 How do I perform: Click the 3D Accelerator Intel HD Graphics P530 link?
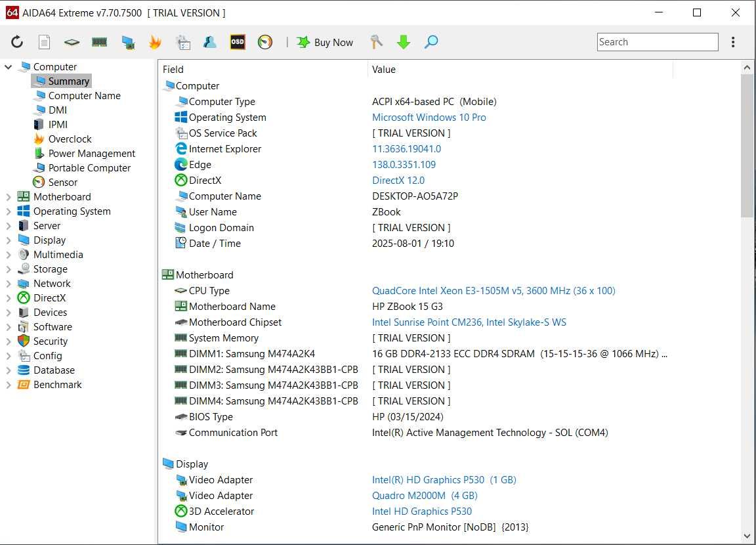422,512
